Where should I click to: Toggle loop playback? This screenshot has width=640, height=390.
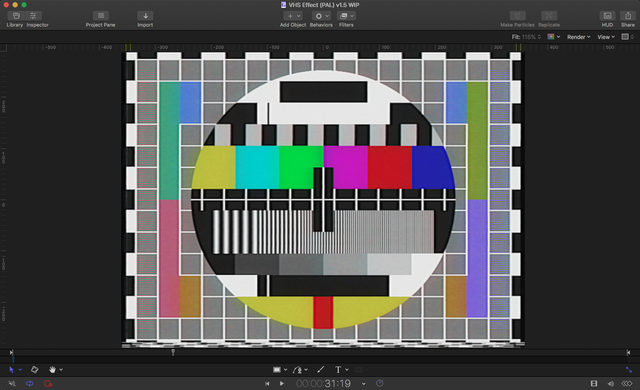tap(30, 383)
